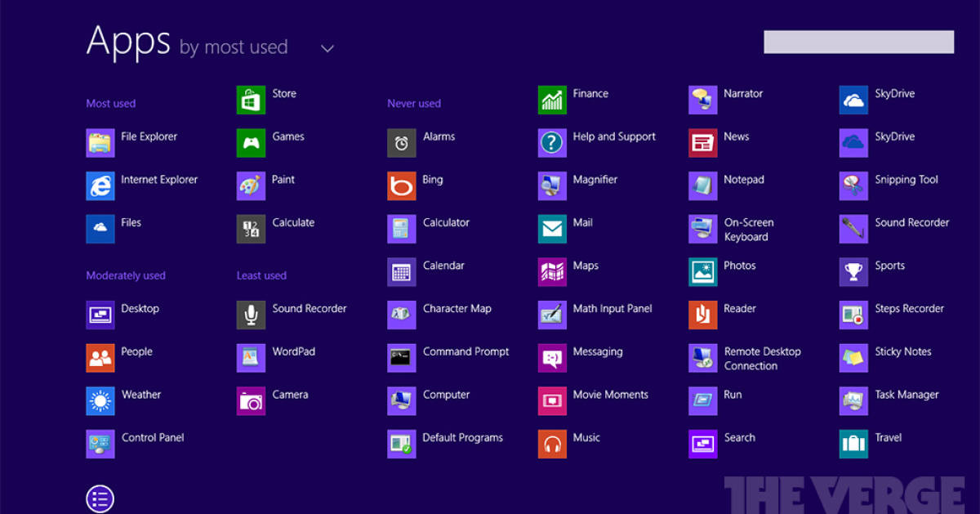
Task: Open the Bing app icon
Action: (401, 185)
